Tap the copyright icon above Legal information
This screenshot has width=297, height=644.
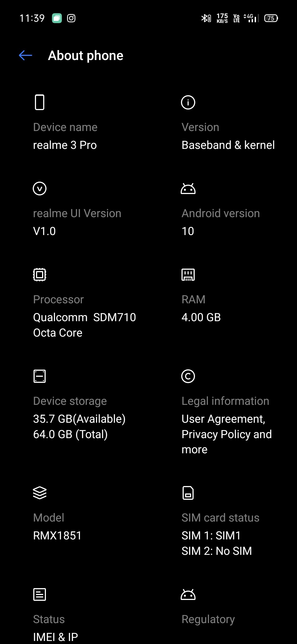[x=188, y=376]
